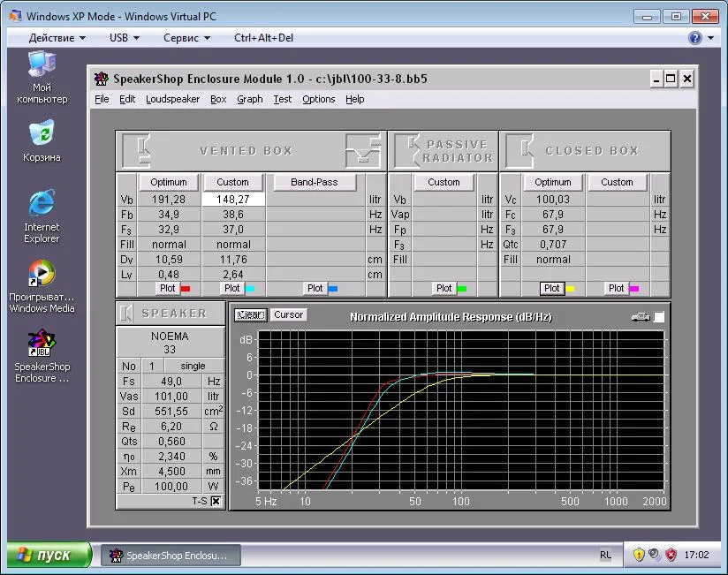Click the Band-Pass button
The width and height of the screenshot is (728, 575).
(x=314, y=182)
